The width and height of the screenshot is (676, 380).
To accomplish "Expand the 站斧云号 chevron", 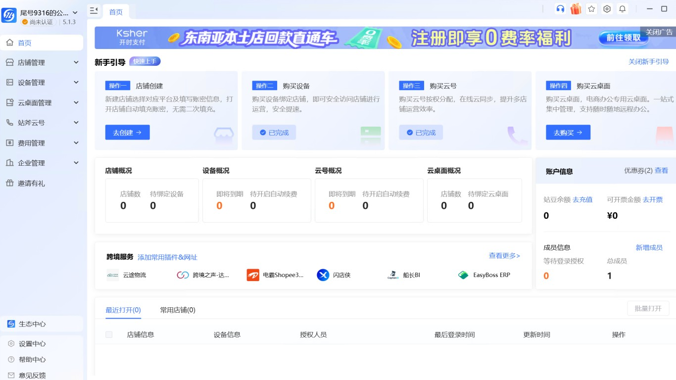I will [76, 122].
